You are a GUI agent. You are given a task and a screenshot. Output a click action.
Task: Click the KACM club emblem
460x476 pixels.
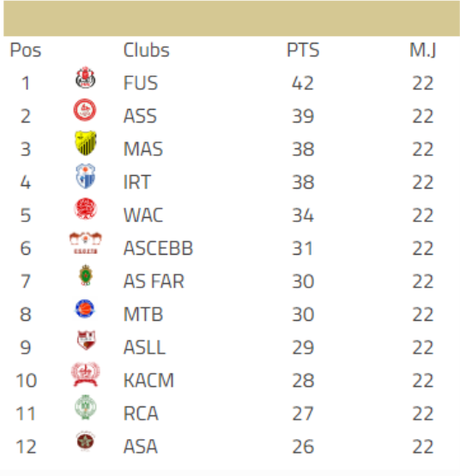(85, 374)
